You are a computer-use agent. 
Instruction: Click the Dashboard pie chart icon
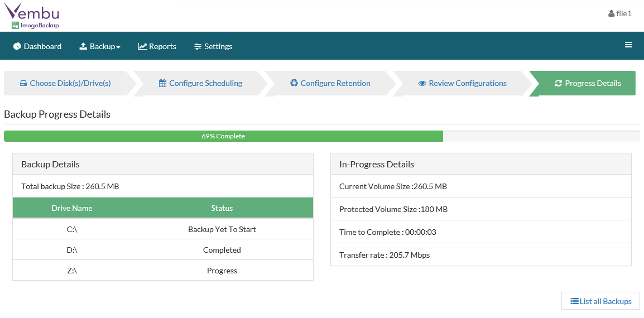click(x=17, y=46)
